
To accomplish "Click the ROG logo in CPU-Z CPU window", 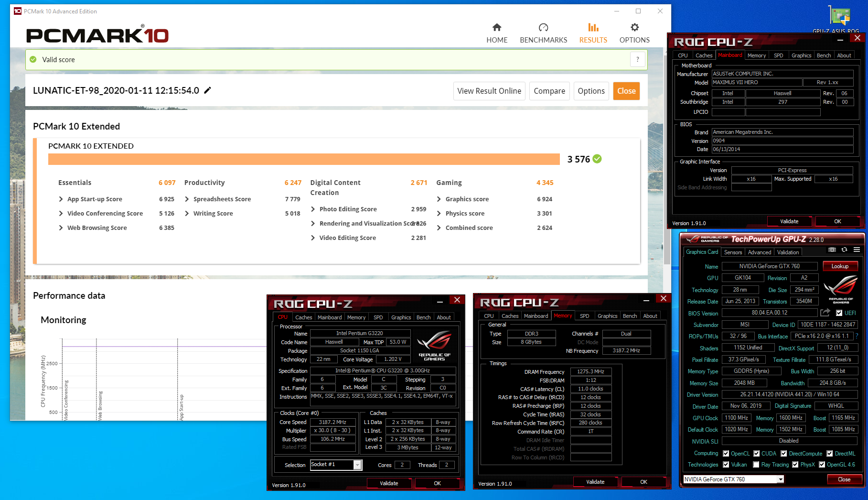I will point(434,345).
